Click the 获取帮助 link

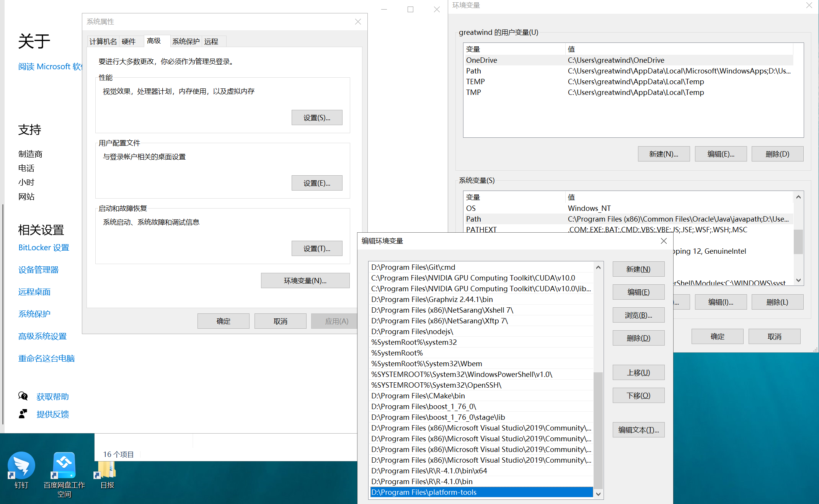coord(52,396)
